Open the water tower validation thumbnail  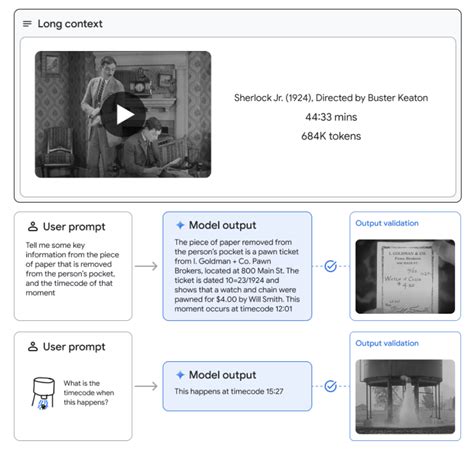click(x=405, y=396)
